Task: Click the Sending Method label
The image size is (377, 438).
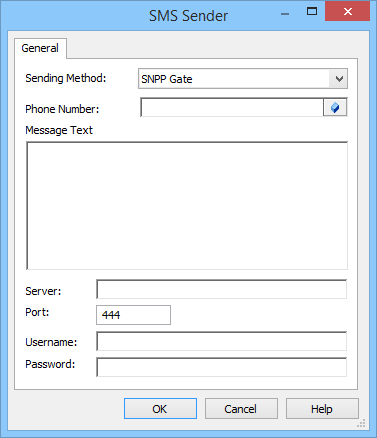Action: coord(66,78)
